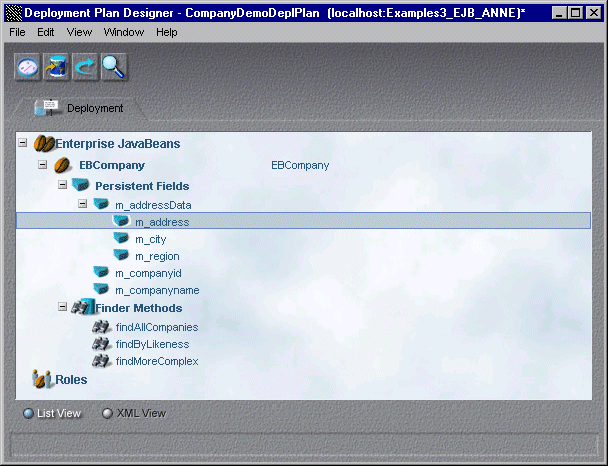
Task: Select the m_city row text
Action: 150,240
